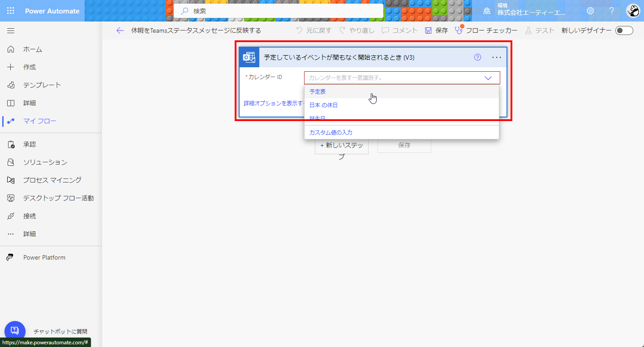Click the カレンダー ID input field
This screenshot has width=644, height=347.
click(x=402, y=78)
